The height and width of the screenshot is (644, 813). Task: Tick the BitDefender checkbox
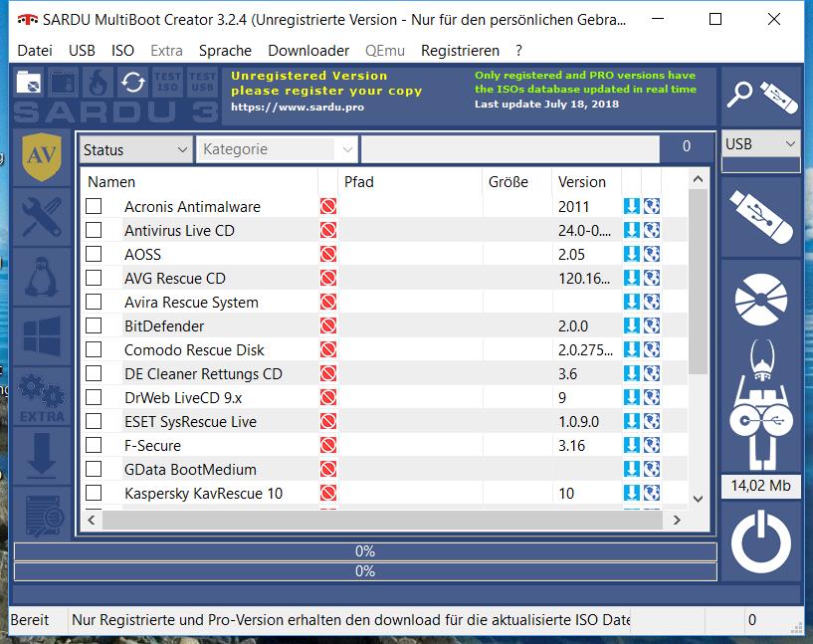click(x=94, y=325)
